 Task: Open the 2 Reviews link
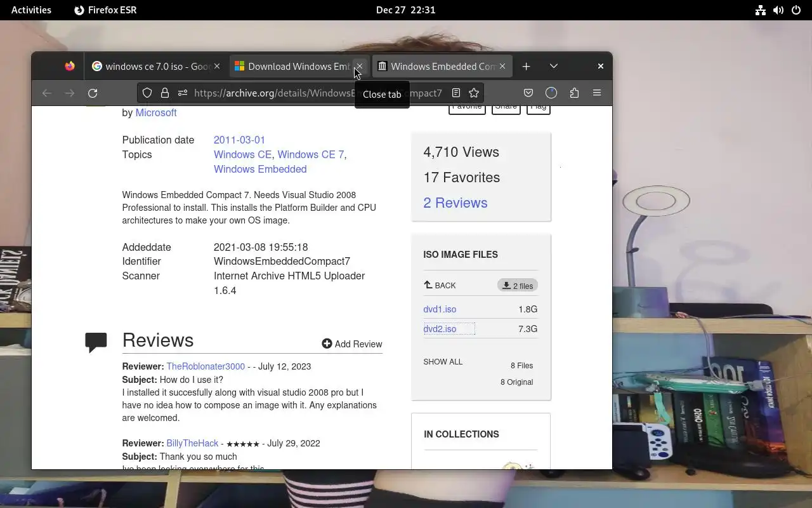(455, 203)
